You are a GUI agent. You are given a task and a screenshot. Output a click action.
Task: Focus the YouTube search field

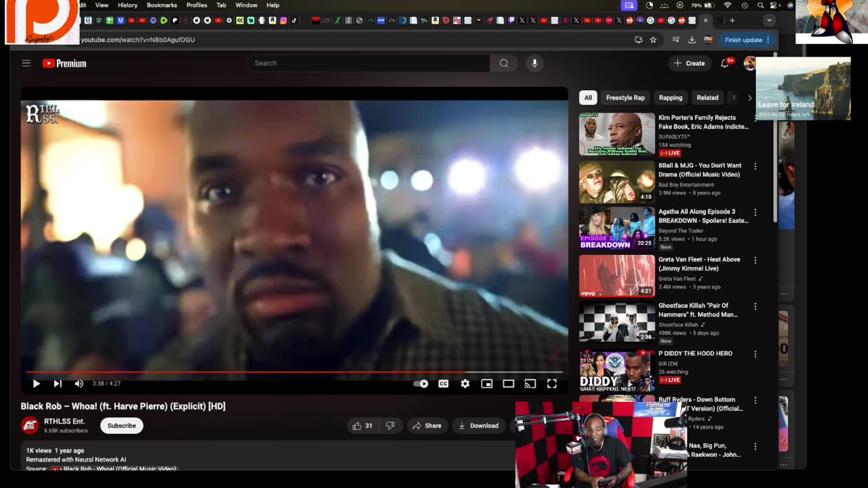click(368, 63)
